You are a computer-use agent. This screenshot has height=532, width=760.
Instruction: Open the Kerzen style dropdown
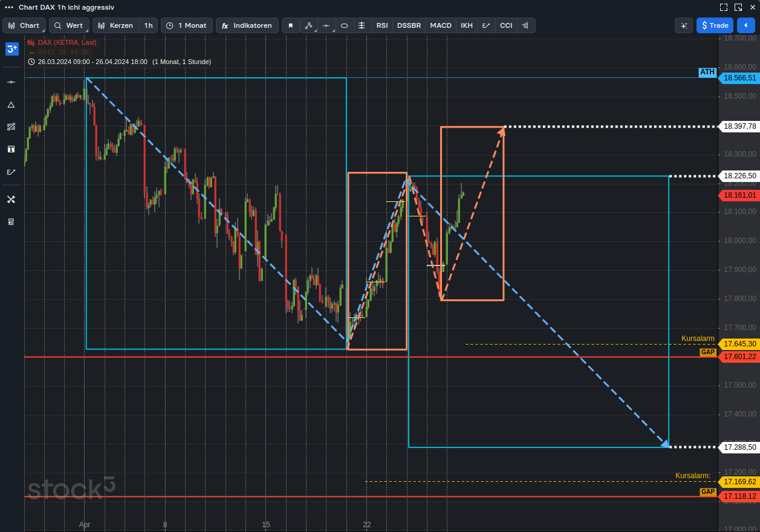click(x=117, y=25)
